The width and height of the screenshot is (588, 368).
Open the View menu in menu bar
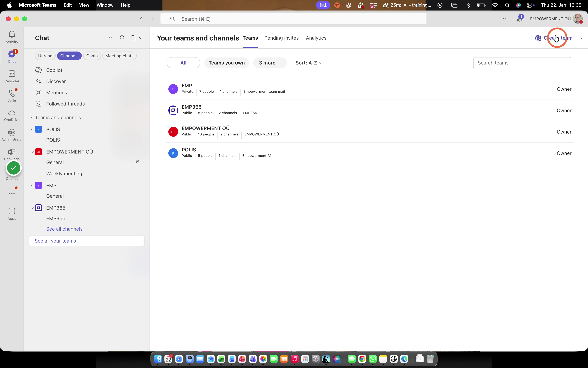pyautogui.click(x=84, y=5)
